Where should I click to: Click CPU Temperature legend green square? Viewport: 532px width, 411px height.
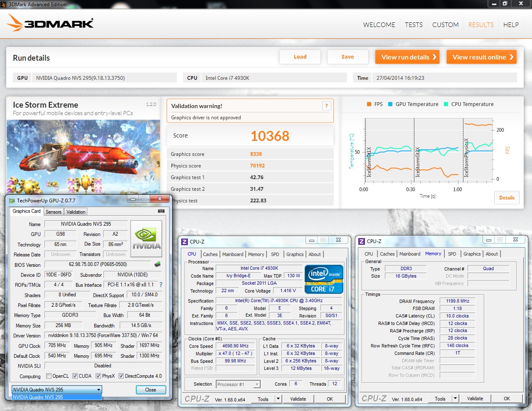pos(446,104)
